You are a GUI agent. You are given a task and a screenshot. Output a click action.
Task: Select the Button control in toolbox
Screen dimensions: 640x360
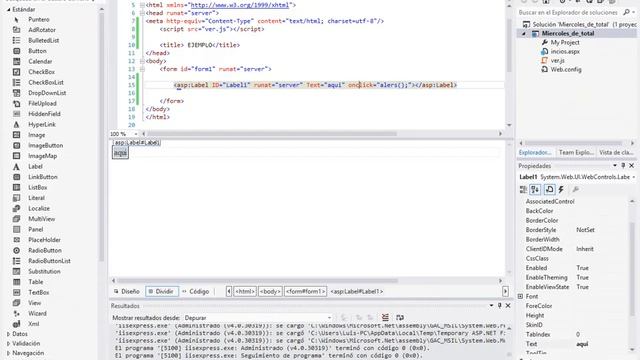pyautogui.click(x=37, y=51)
